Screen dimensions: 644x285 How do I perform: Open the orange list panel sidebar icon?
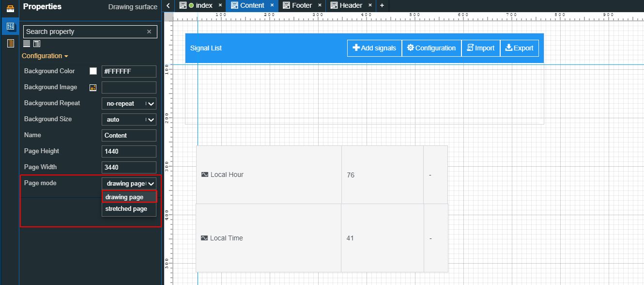[10, 44]
